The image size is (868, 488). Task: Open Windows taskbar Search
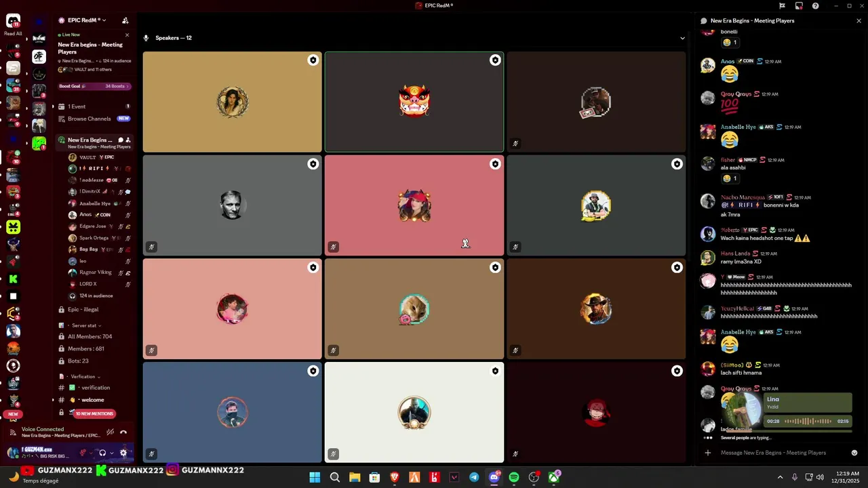tap(334, 477)
